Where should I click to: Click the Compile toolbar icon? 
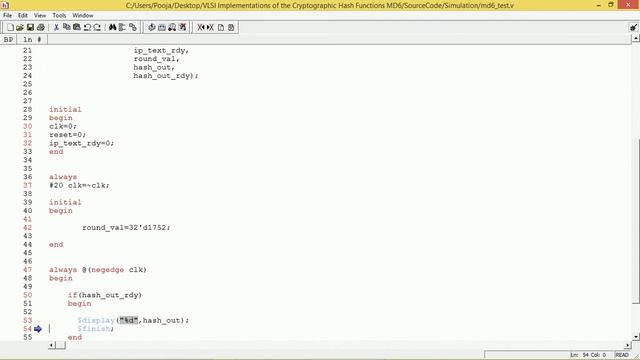151,27
